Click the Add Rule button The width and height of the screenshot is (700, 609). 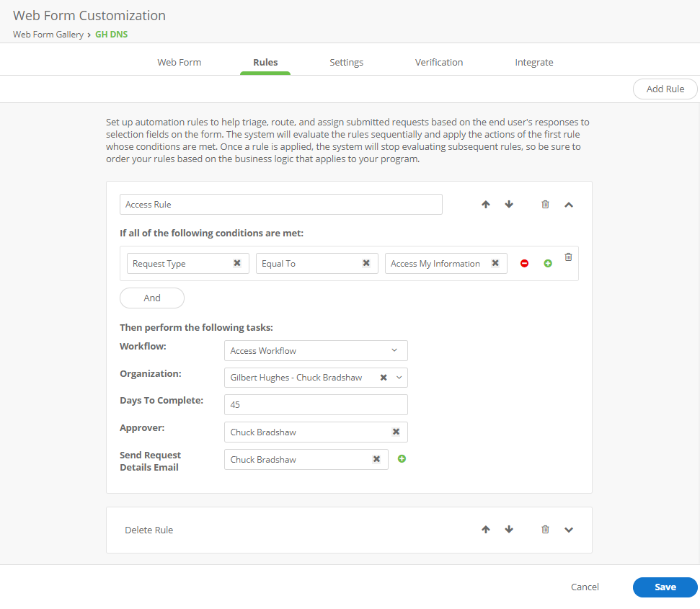tap(664, 89)
